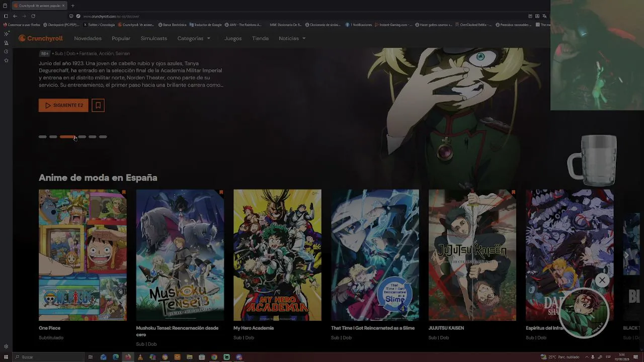Select the Crunchyroll browser tab
Image resolution: width=644 pixels, height=362 pixels.
click(x=39, y=6)
